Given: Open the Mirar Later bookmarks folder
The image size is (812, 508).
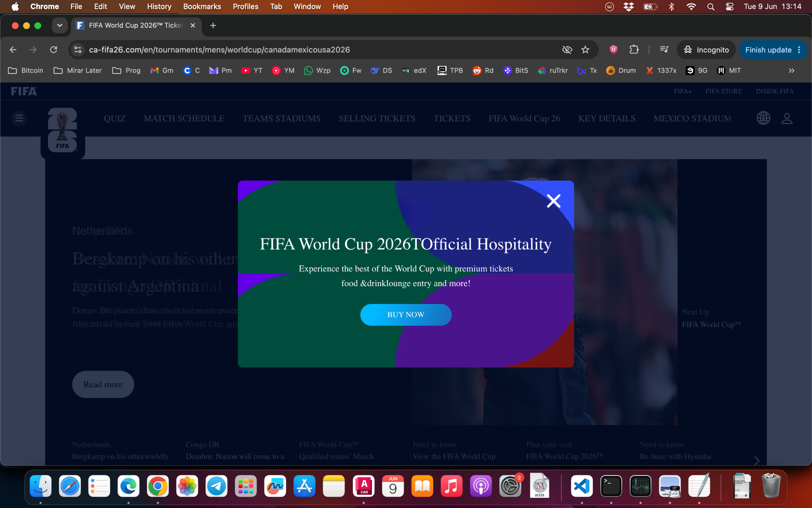Looking at the screenshot, I should pyautogui.click(x=78, y=71).
